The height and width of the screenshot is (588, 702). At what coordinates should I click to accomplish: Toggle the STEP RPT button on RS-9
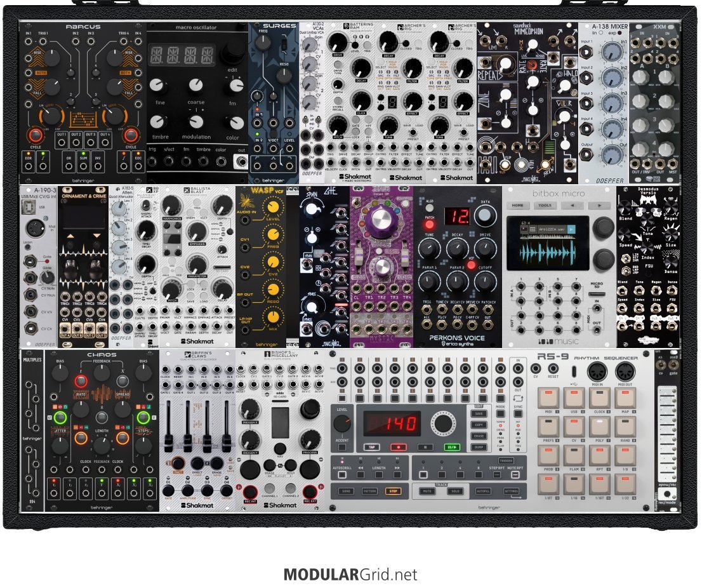point(496,475)
